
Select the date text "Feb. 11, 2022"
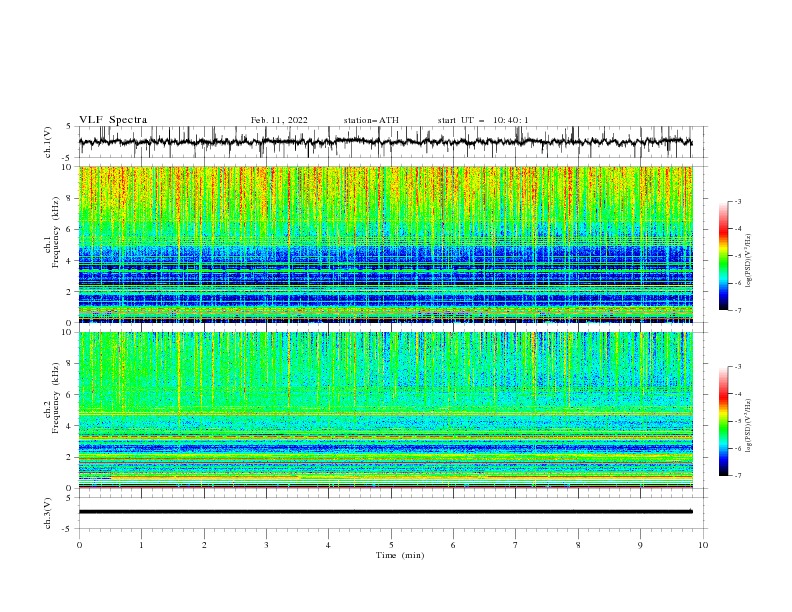point(279,120)
